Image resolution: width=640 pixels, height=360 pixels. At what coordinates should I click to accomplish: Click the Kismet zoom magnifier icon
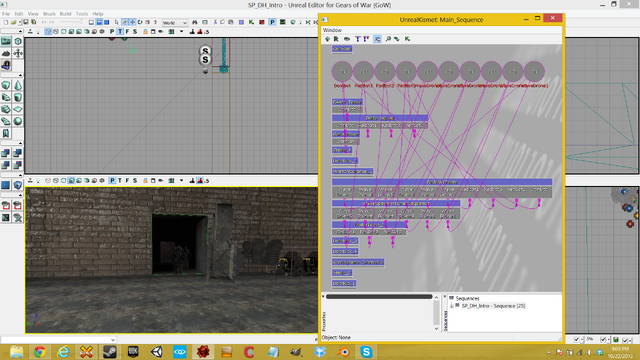(x=388, y=39)
